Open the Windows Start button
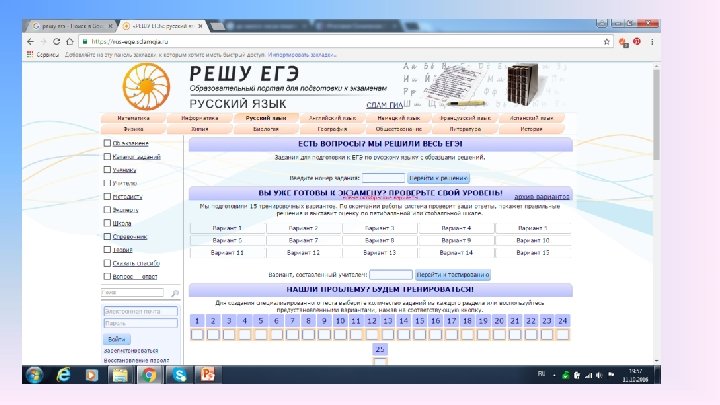The width and height of the screenshot is (720, 405). [34, 375]
